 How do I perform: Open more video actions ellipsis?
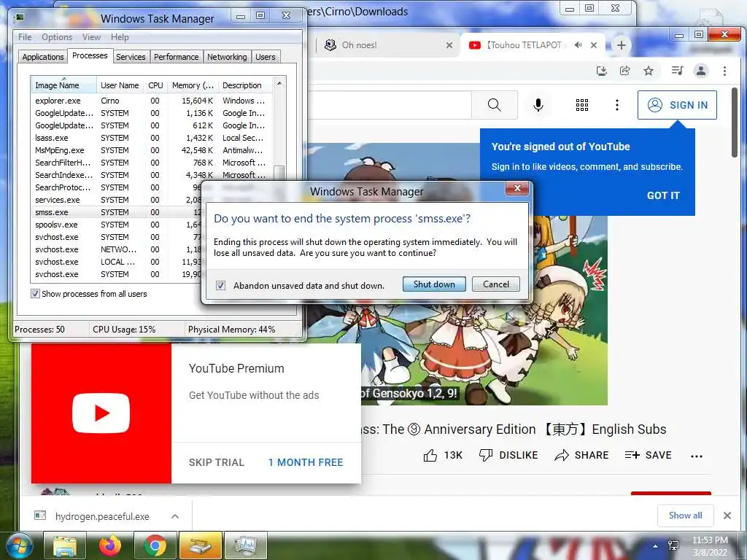tap(696, 456)
